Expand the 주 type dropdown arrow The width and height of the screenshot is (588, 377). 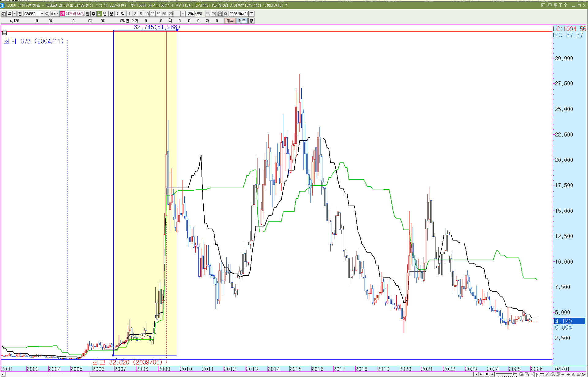click(14, 14)
